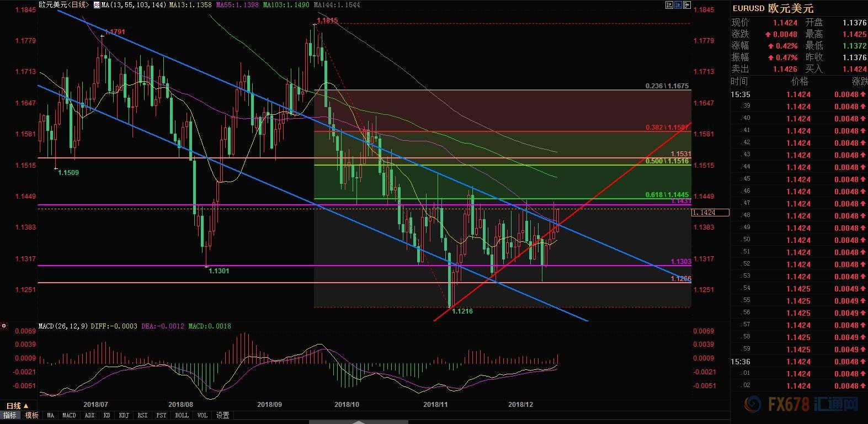The height and width of the screenshot is (424, 868).
Task: Click the 1.1791 peak price label
Action: click(x=115, y=32)
